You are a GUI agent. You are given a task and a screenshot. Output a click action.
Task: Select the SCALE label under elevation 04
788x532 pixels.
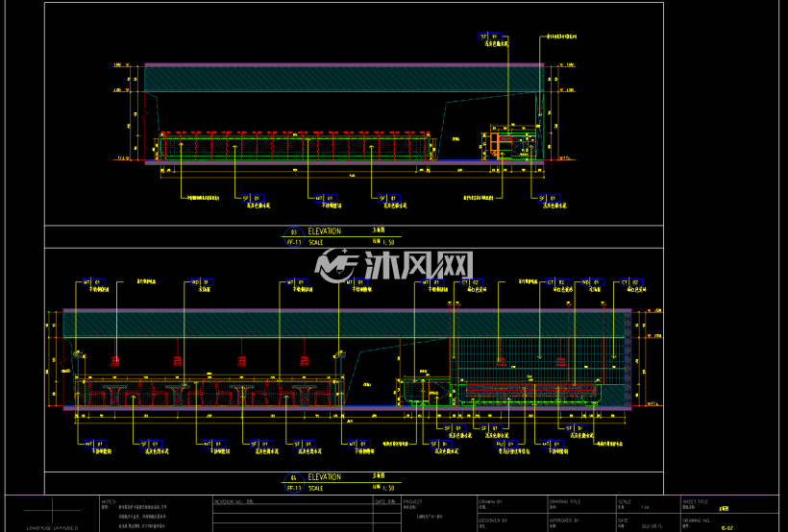coord(315,488)
